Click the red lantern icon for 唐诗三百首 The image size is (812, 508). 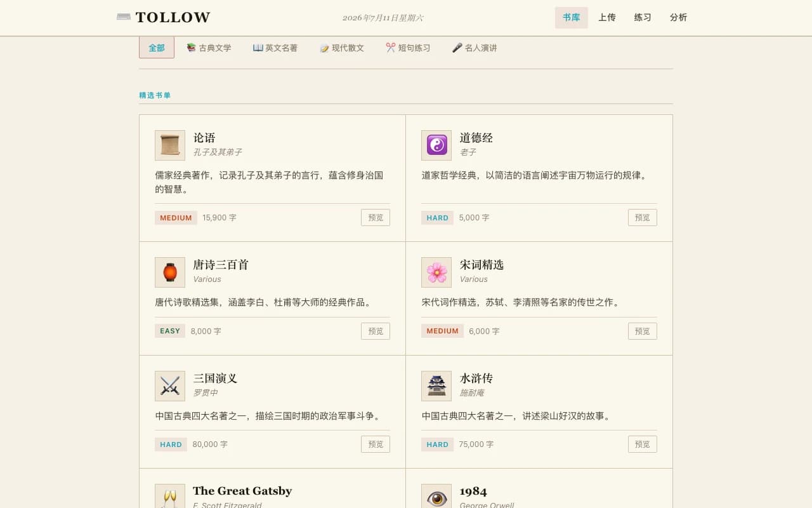[170, 272]
